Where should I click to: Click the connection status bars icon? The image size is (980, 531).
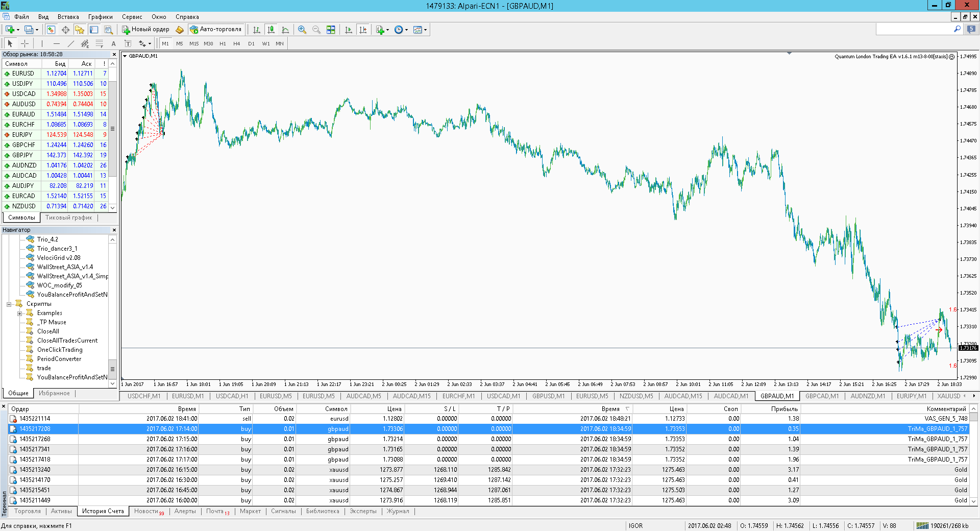[922, 525]
